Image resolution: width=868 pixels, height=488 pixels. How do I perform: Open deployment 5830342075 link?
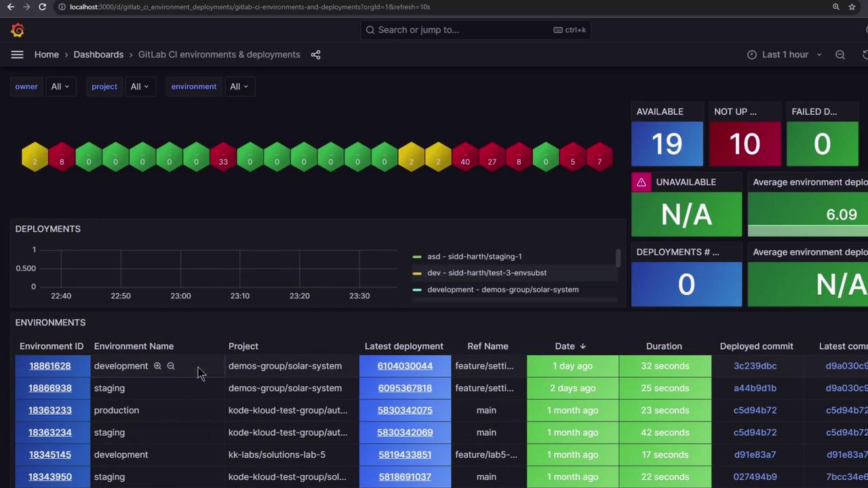click(405, 410)
